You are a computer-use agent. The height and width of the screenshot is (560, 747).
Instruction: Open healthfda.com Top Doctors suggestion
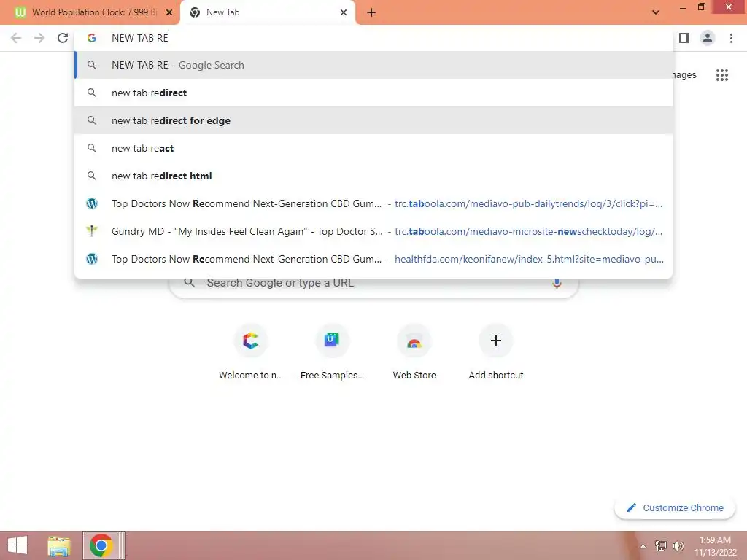pyautogui.click(x=373, y=259)
